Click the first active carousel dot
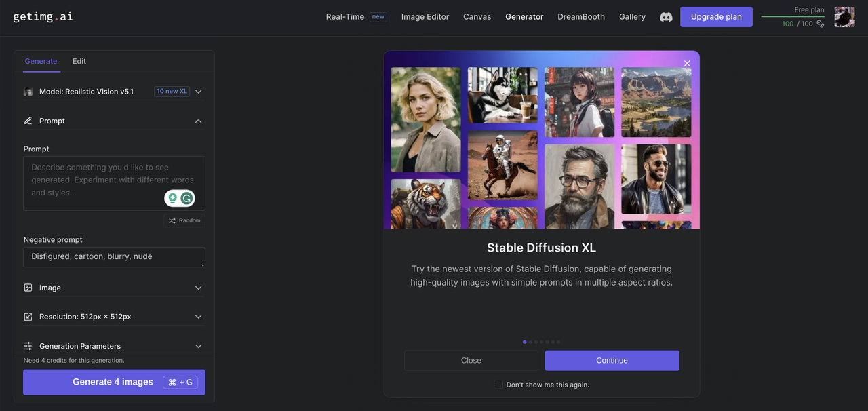 pos(525,342)
